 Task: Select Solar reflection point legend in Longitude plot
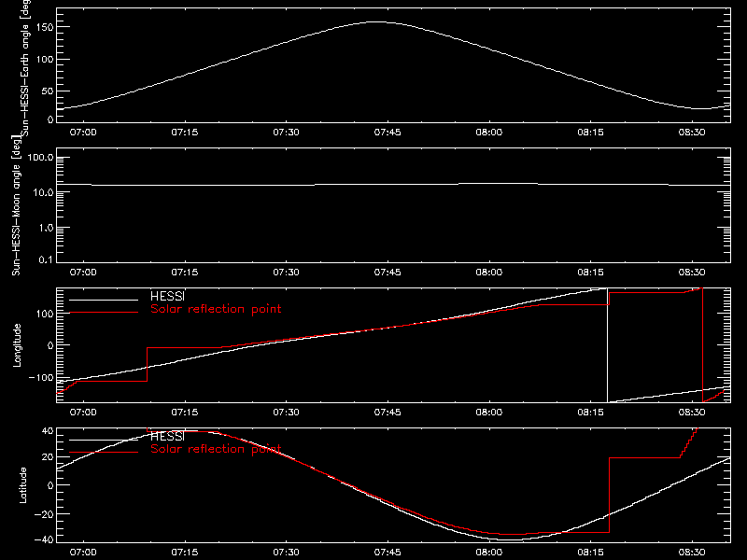216,309
